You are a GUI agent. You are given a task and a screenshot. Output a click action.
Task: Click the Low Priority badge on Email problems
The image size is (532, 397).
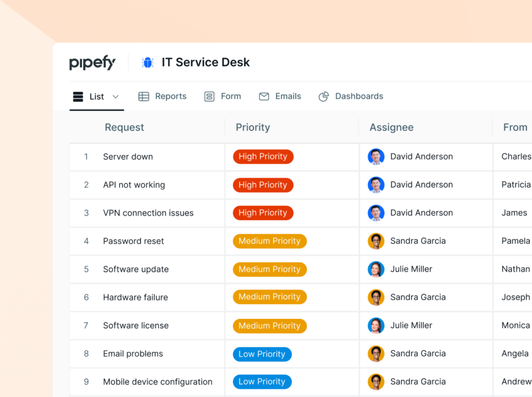coord(262,354)
